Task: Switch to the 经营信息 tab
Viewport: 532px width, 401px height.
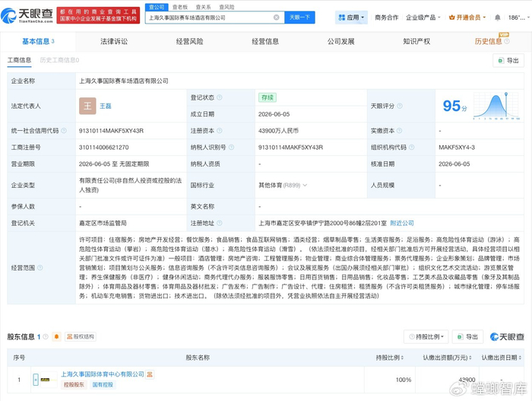Action: pyautogui.click(x=265, y=41)
